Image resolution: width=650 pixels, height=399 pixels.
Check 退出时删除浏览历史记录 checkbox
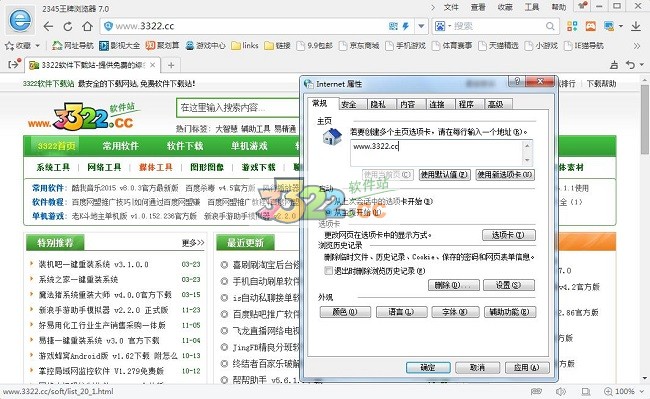point(328,271)
